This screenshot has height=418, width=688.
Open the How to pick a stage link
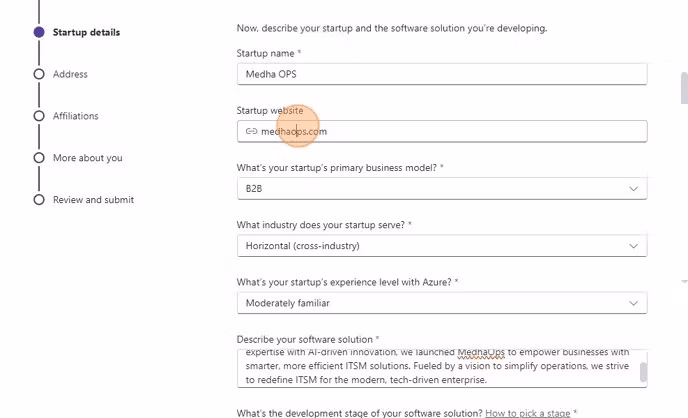(526, 412)
